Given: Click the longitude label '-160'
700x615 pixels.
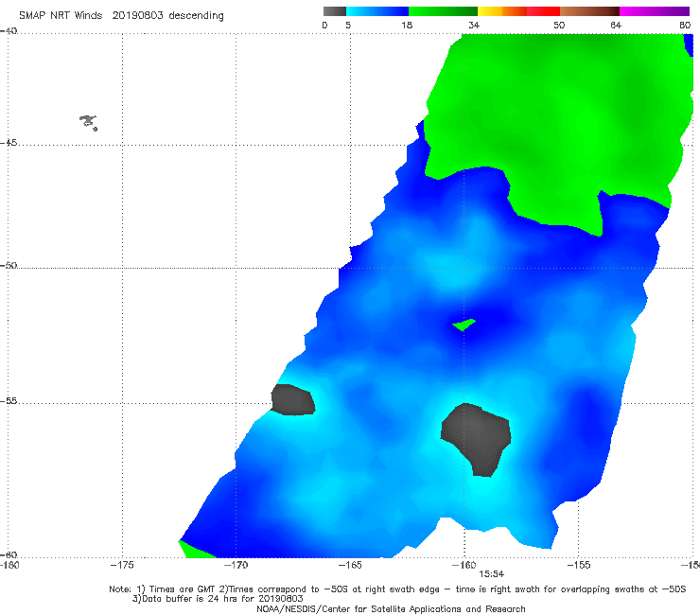Looking at the screenshot, I should point(464,565).
